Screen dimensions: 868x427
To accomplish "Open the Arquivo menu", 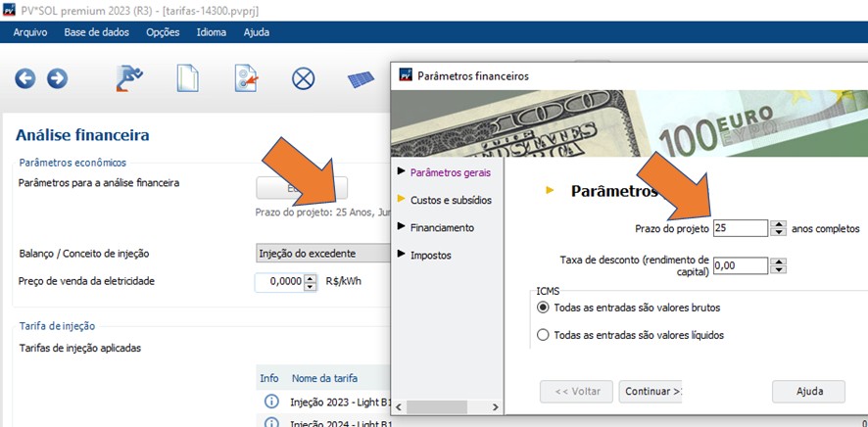I will [x=30, y=32].
